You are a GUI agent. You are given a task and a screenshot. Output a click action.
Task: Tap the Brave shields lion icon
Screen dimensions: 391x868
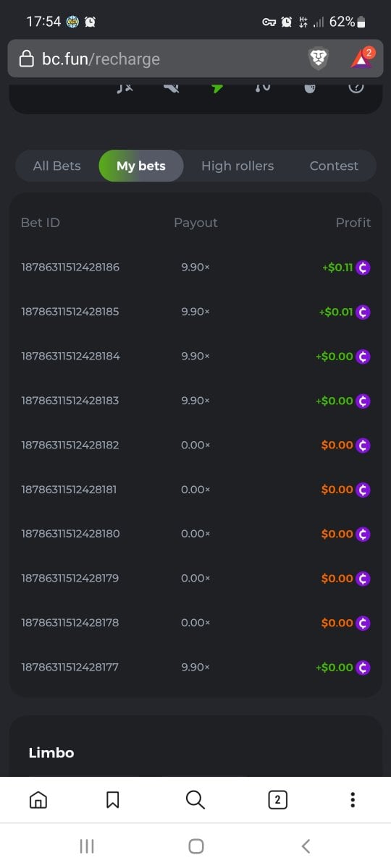319,59
